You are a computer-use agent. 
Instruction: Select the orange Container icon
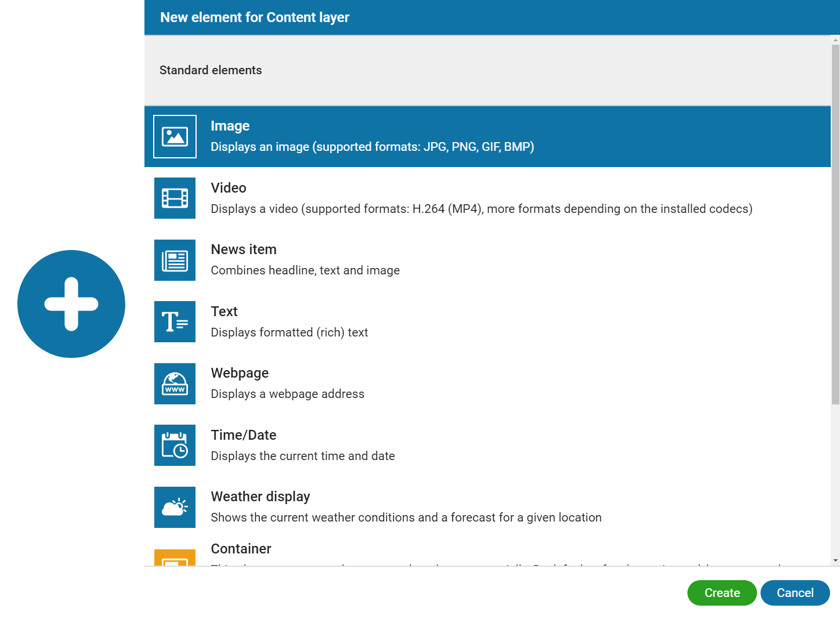(x=175, y=558)
